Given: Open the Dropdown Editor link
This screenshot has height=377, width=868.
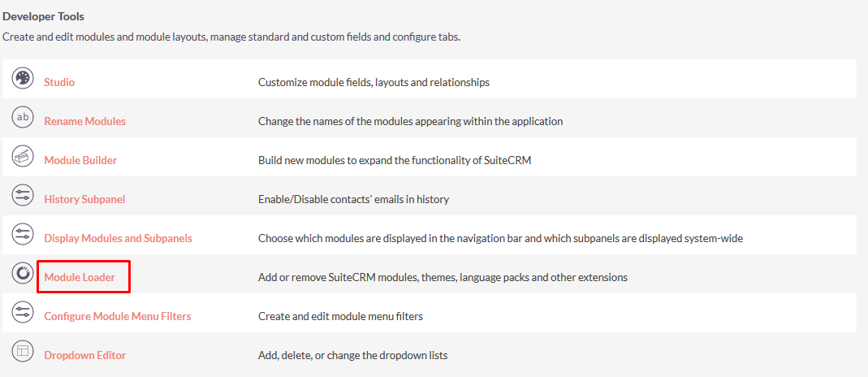Looking at the screenshot, I should [x=84, y=355].
